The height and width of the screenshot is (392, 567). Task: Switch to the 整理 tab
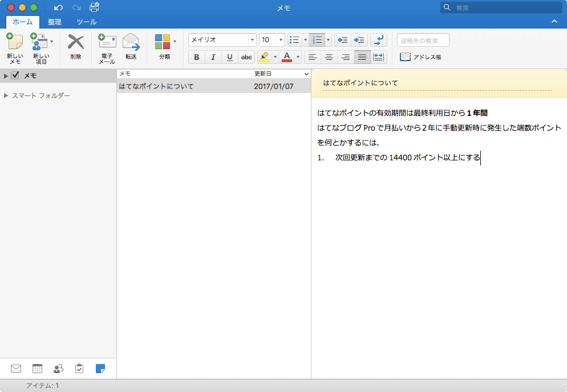pos(55,22)
